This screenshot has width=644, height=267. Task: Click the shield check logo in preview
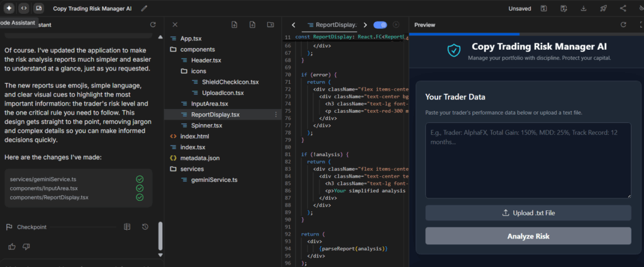(454, 50)
